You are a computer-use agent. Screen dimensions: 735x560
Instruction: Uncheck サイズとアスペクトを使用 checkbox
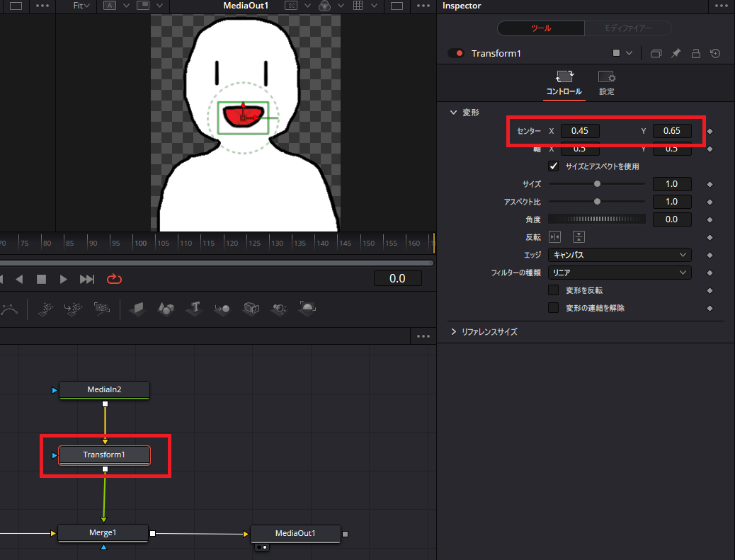[554, 166]
